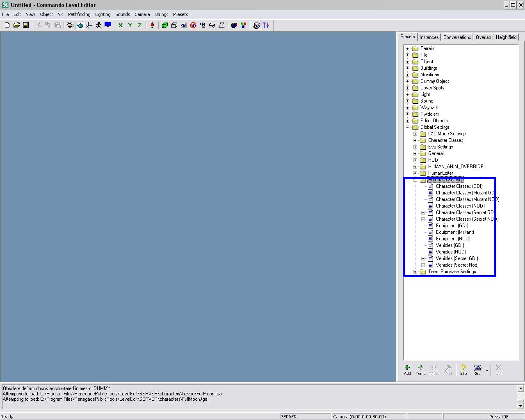Click the green solid cube icon
Image resolution: width=525 pixels, height=420 pixels.
click(165, 25)
